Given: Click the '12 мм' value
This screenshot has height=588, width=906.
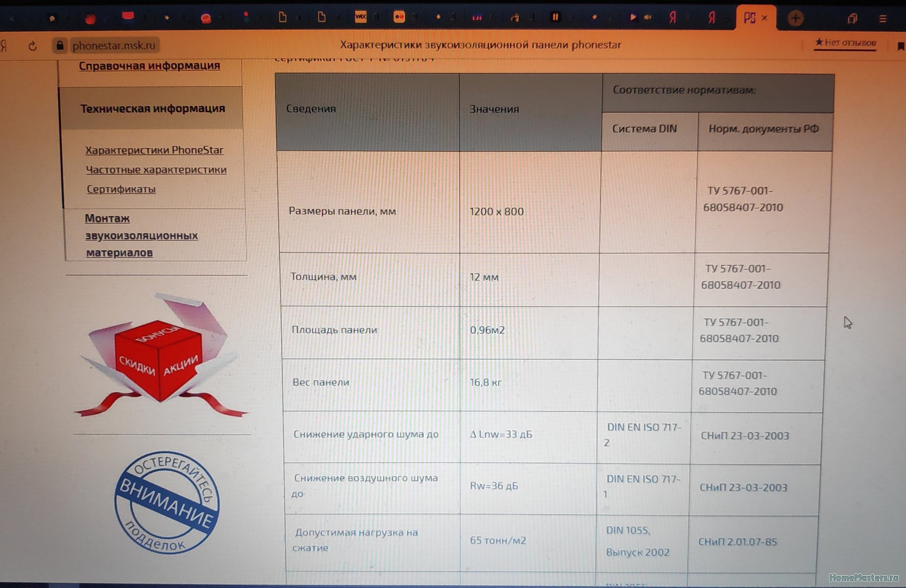Looking at the screenshot, I should (x=484, y=277).
